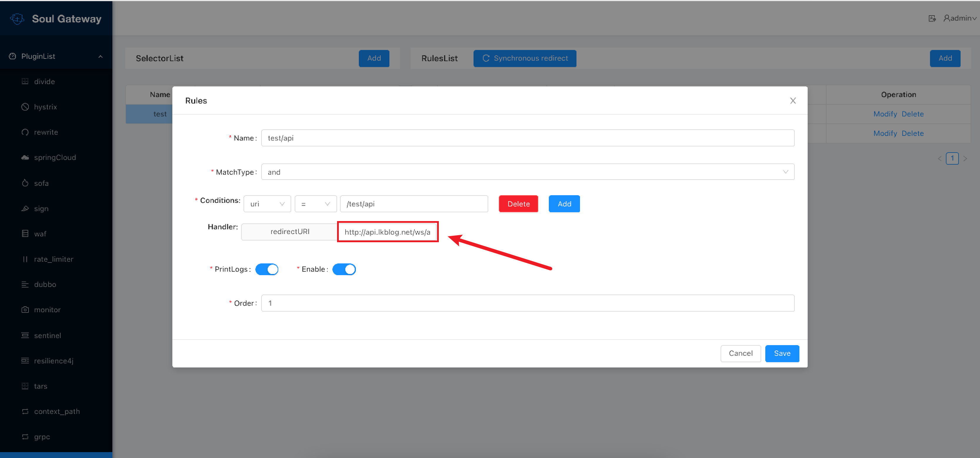Toggle the PrintLogs switch on

coord(268,269)
